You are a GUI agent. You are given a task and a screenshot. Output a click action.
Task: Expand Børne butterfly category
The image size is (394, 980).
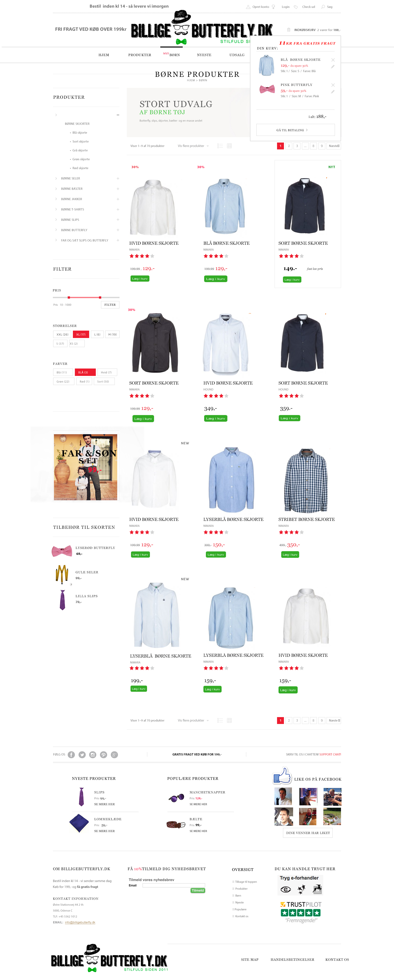118,230
